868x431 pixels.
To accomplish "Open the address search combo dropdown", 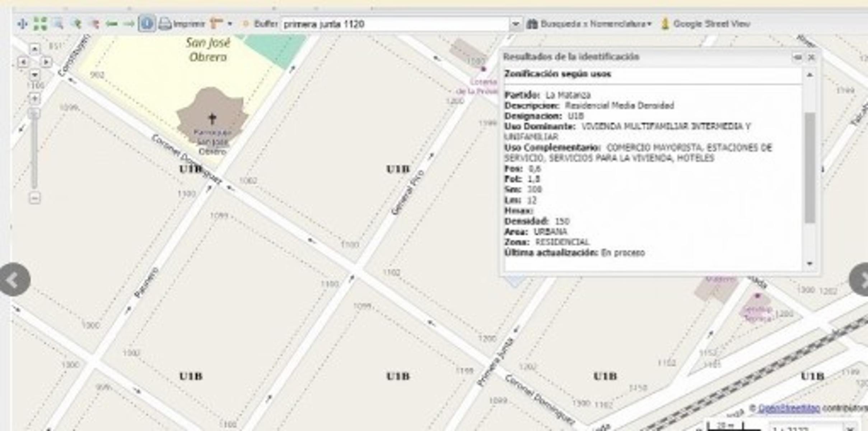I will (515, 24).
